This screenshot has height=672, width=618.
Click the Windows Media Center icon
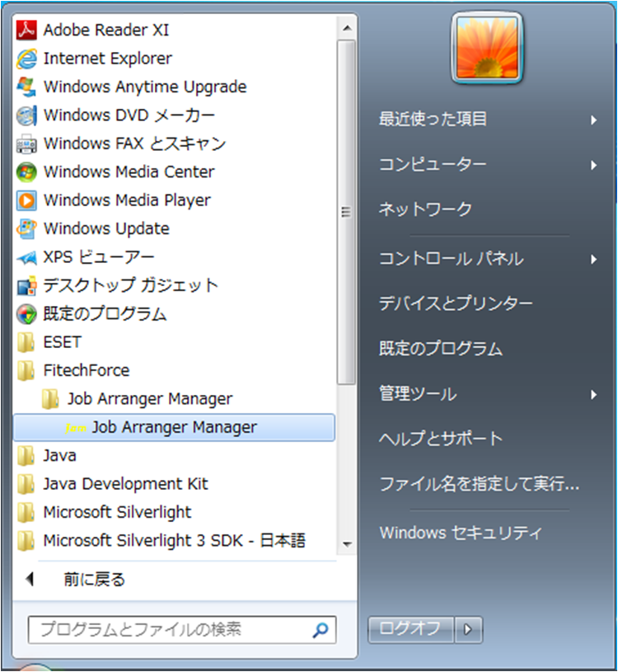click(x=26, y=172)
